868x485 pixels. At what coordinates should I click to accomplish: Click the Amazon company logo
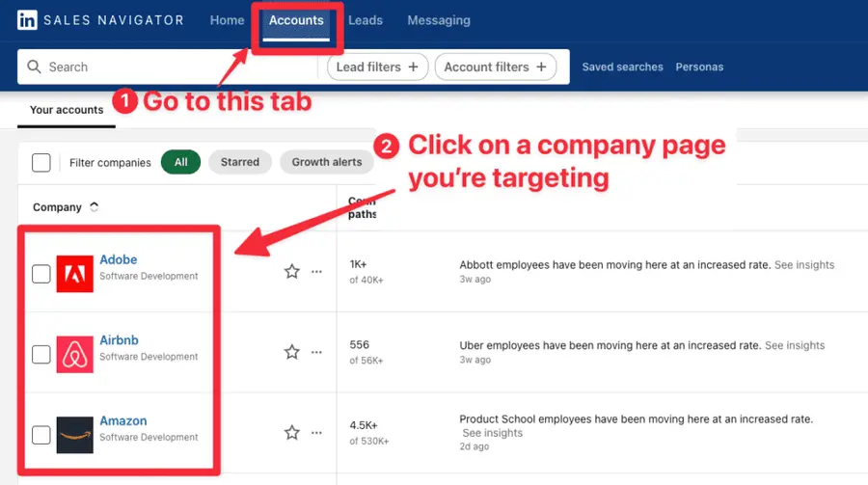click(74, 435)
